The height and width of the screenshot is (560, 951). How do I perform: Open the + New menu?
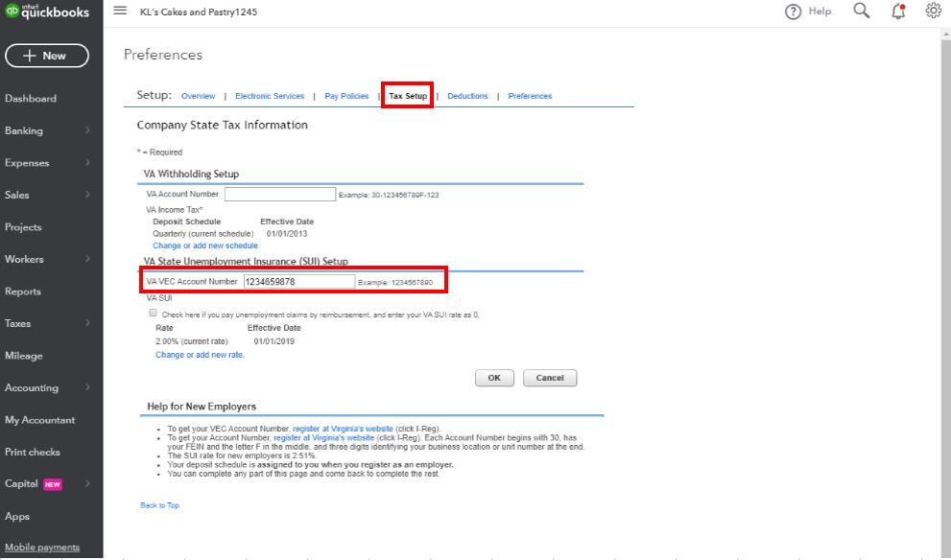(47, 56)
